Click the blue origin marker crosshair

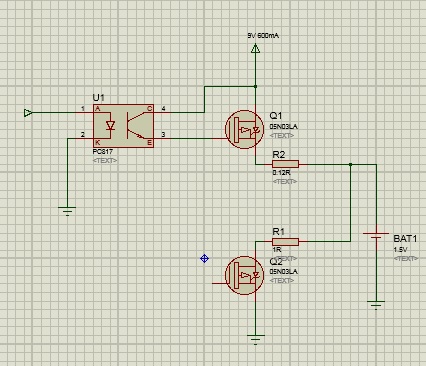pos(204,258)
